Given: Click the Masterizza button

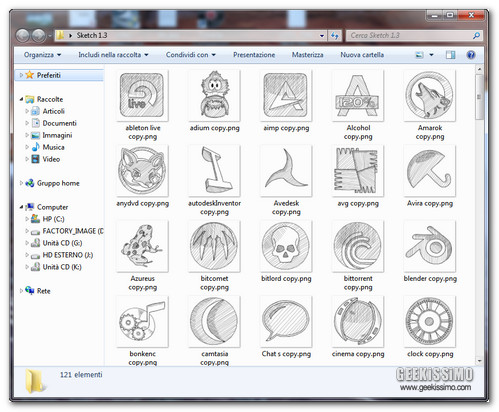Looking at the screenshot, I should pyautogui.click(x=307, y=55).
